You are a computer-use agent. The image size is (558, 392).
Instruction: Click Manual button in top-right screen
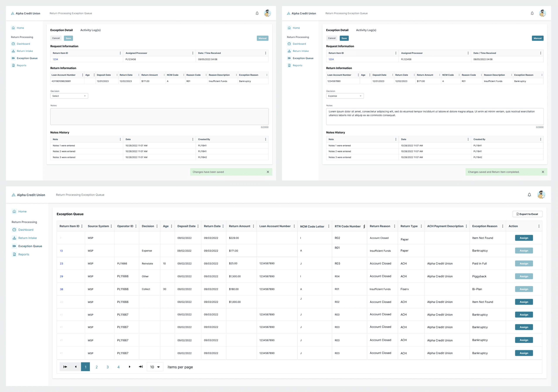(x=538, y=38)
